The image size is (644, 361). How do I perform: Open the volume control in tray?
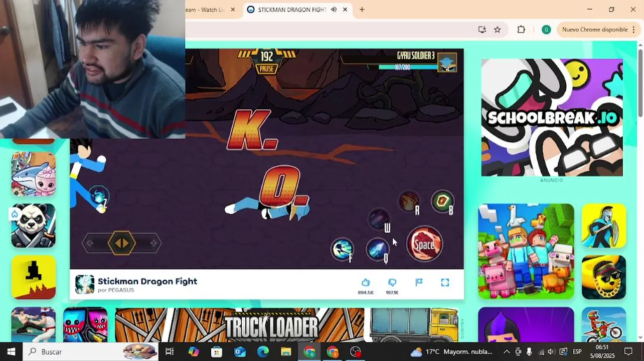click(551, 351)
